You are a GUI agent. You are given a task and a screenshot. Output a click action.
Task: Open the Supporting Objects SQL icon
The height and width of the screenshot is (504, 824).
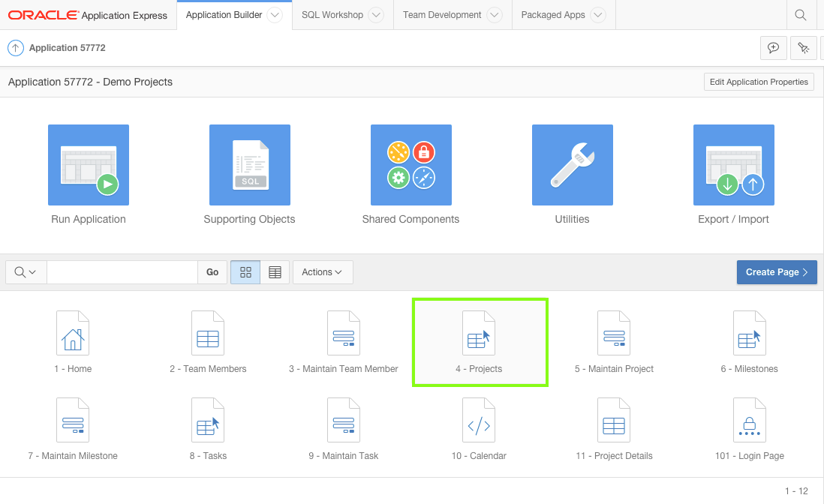click(250, 165)
